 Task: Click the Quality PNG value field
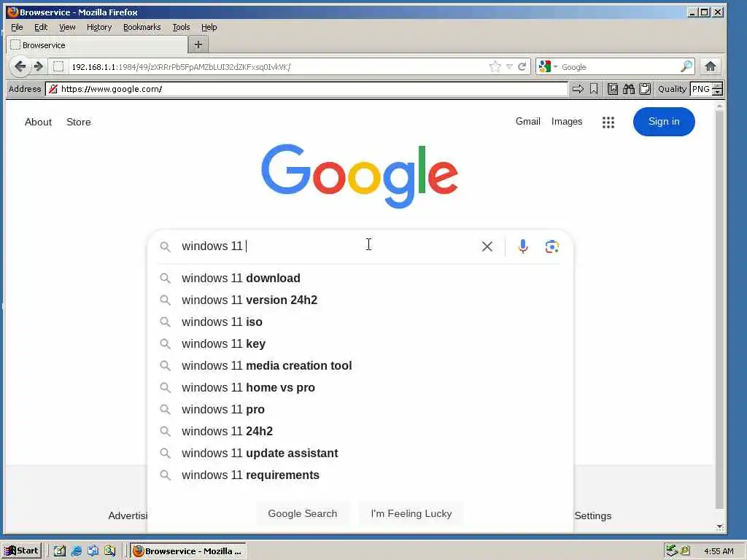point(701,89)
